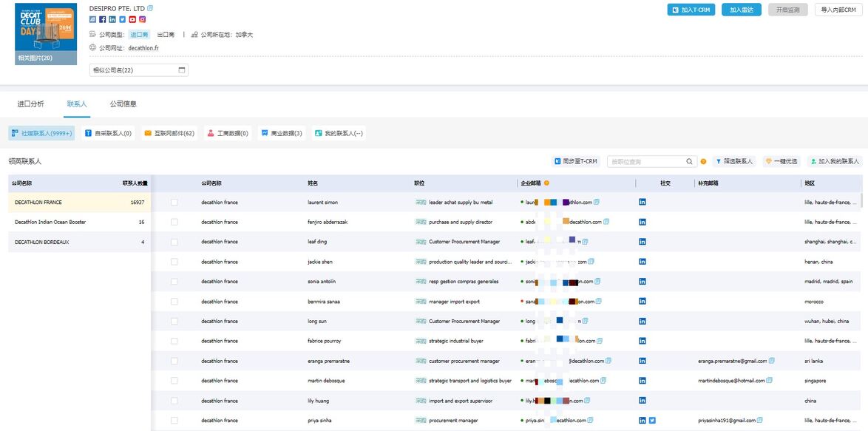Click the 一键优选 button
Screen dimensions: 868x431
(781, 162)
